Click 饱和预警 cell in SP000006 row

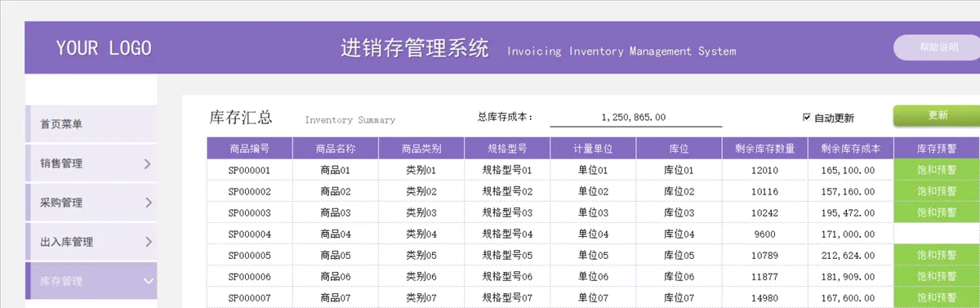coord(937,276)
